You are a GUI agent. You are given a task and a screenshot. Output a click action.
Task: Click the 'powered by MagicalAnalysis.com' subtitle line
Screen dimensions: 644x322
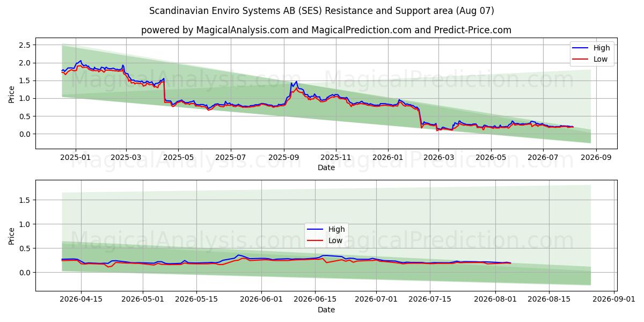point(326,30)
